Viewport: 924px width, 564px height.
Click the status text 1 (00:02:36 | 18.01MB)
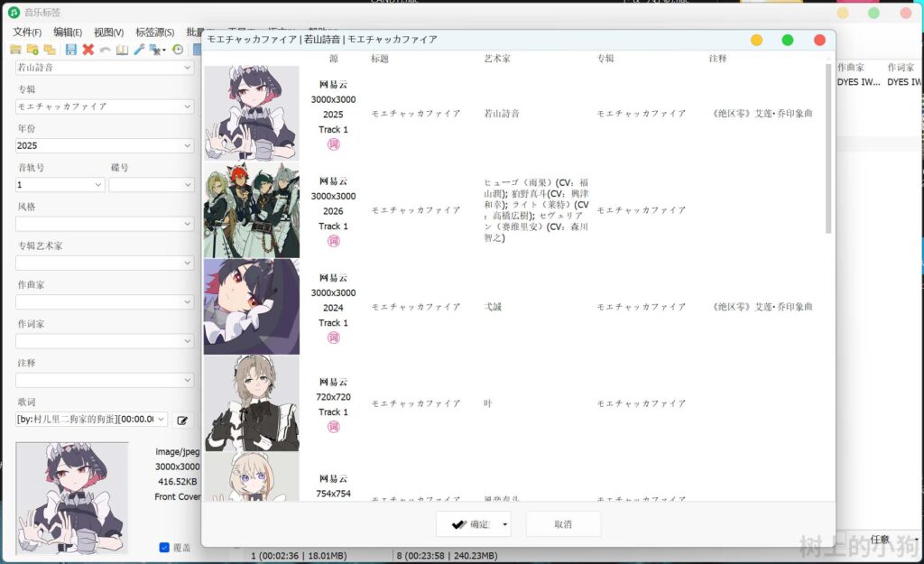299,556
